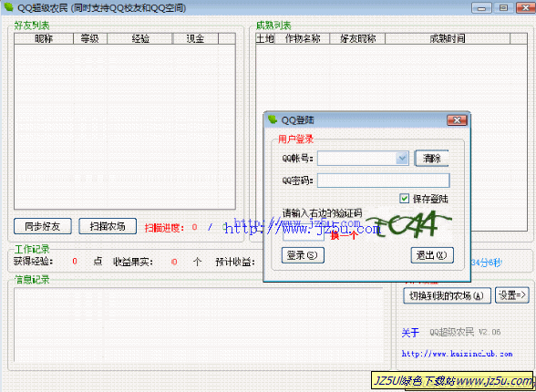The height and width of the screenshot is (392, 536).
Task: Start scanning with 扫描农场 button
Action: click(108, 226)
